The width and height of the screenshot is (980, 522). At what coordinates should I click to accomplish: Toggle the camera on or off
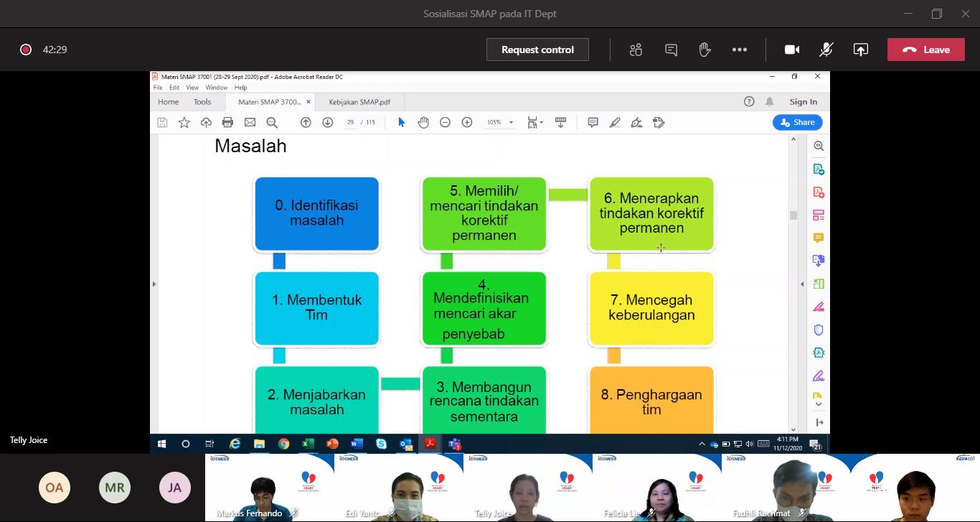(792, 50)
